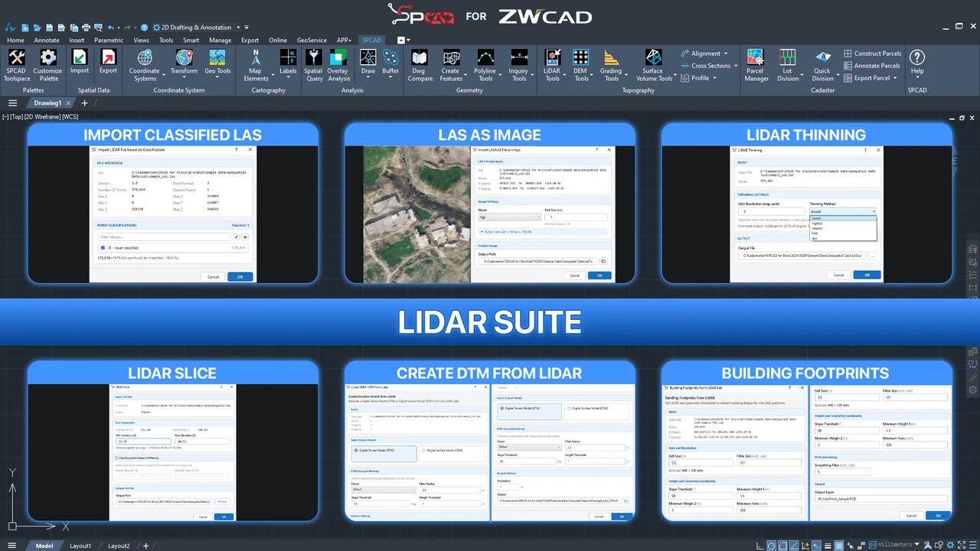The width and height of the screenshot is (980, 551).
Task: Open the SPCAD Toolspace palette
Action: pyautogui.click(x=17, y=64)
